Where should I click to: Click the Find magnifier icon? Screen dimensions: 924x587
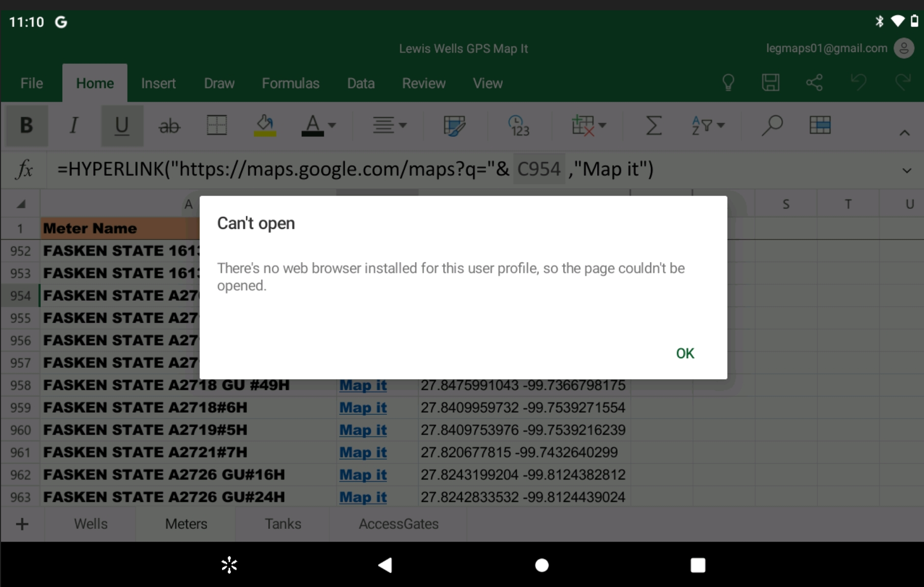coord(772,125)
